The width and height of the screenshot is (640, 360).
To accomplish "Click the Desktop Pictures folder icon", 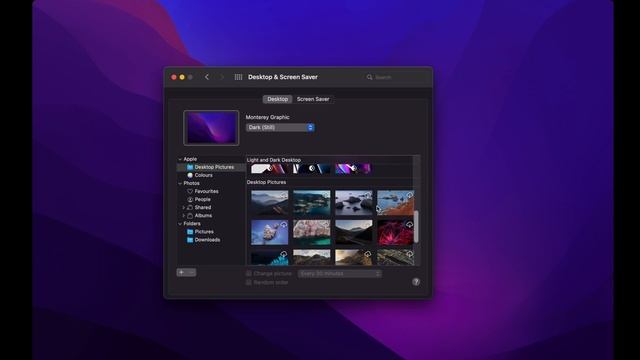I will click(x=190, y=167).
